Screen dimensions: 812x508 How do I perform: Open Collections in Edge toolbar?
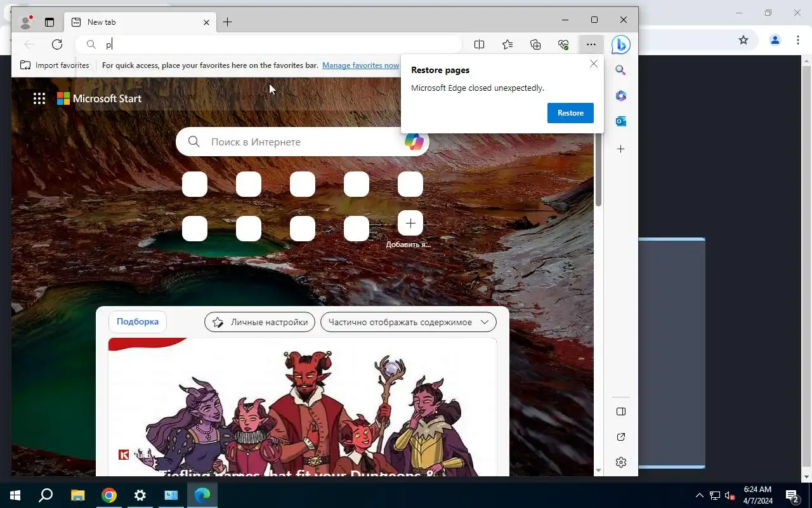pos(535,44)
